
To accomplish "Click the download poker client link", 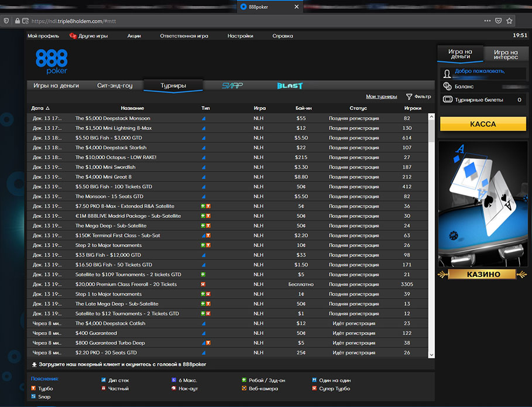I will (122, 365).
